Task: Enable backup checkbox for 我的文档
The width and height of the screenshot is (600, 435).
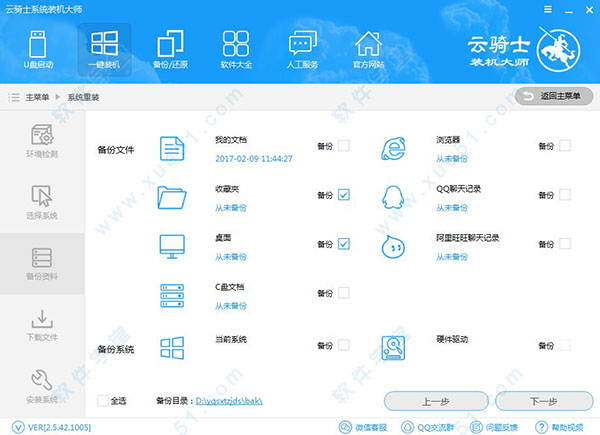Action: [x=344, y=146]
